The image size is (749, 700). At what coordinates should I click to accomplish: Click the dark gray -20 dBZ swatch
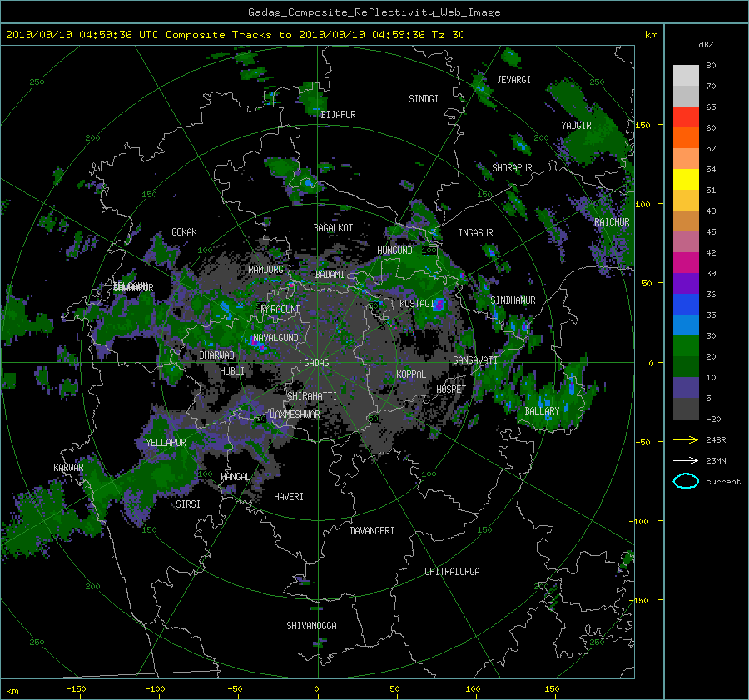[686, 409]
